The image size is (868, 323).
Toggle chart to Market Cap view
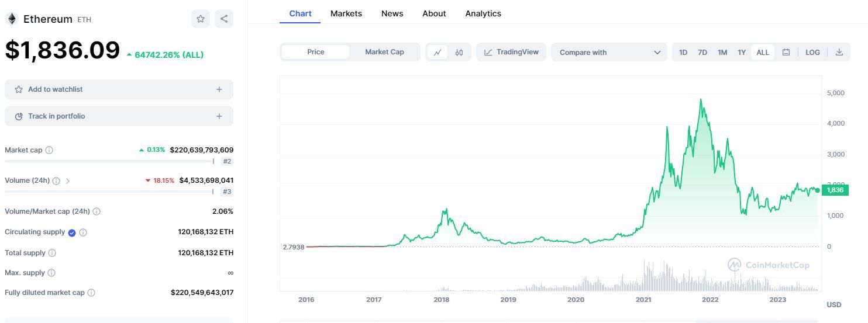[x=384, y=52]
